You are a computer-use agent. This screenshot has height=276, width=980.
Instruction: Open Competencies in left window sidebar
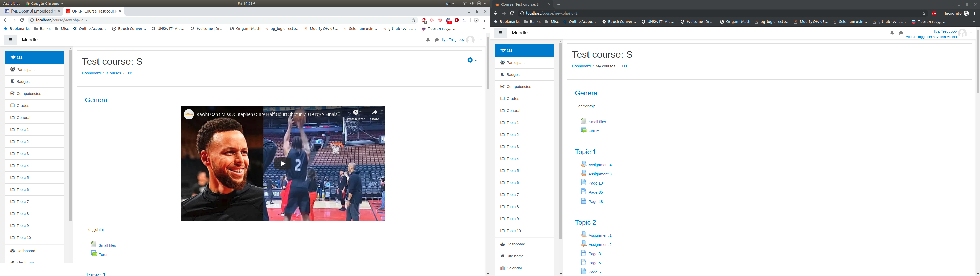pos(34,93)
